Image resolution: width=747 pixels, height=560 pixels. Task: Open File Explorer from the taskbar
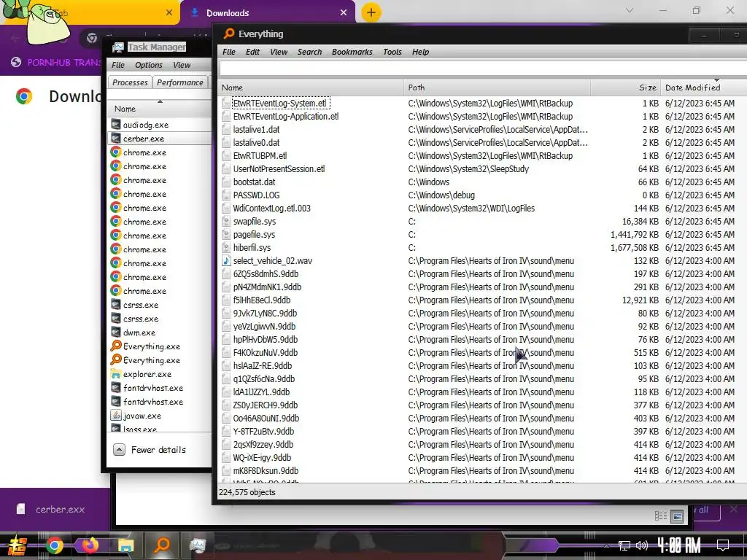pos(125,545)
